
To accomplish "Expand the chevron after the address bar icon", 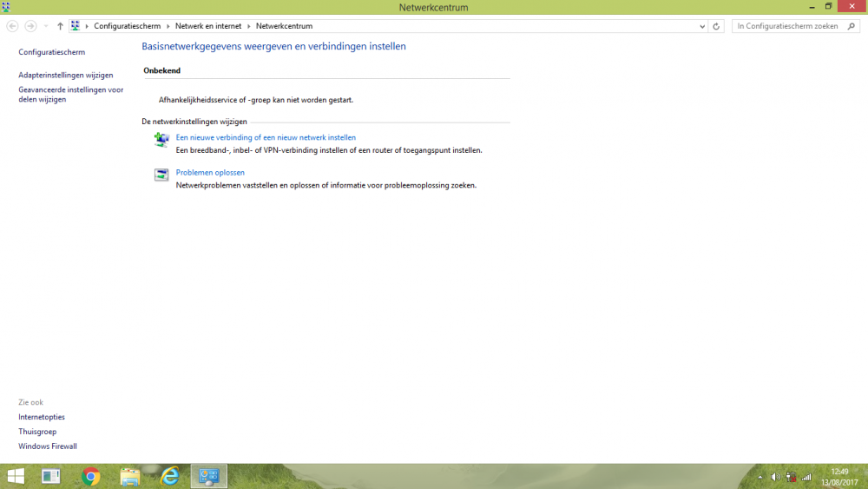I will click(87, 26).
